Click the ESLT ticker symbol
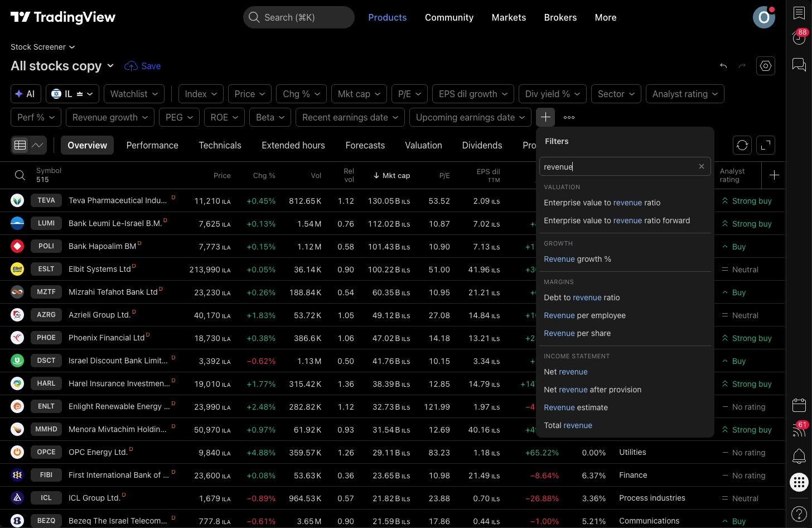812x528 pixels. click(x=46, y=269)
